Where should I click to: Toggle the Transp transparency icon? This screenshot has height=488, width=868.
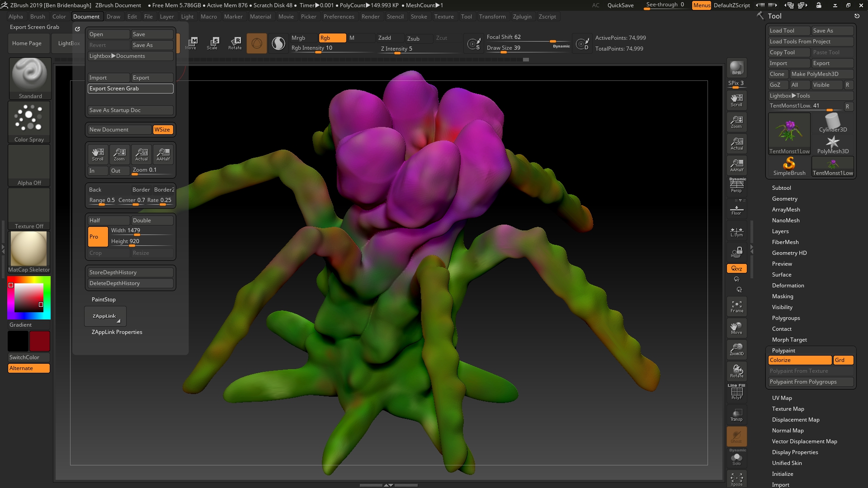pyautogui.click(x=736, y=414)
